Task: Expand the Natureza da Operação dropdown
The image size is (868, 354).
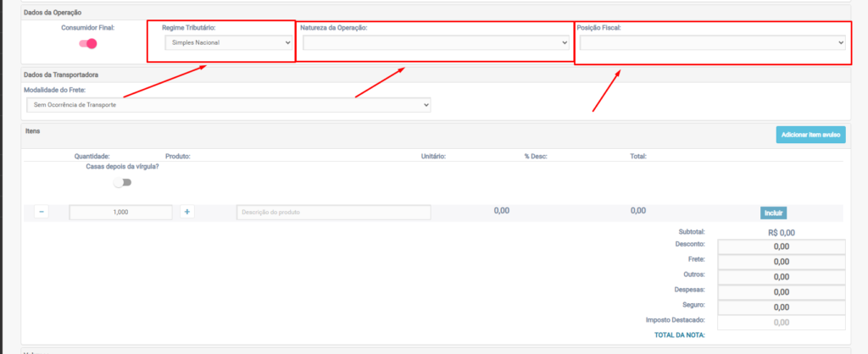Action: coord(435,42)
